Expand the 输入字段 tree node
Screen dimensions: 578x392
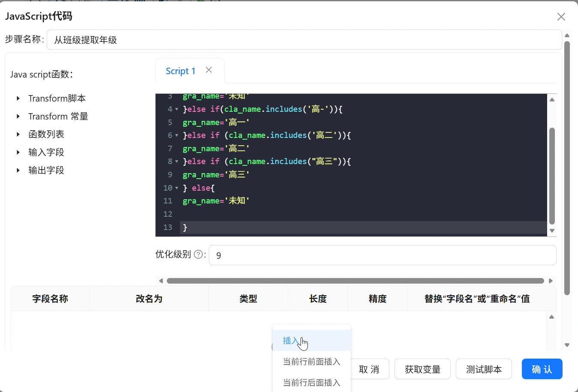point(18,153)
